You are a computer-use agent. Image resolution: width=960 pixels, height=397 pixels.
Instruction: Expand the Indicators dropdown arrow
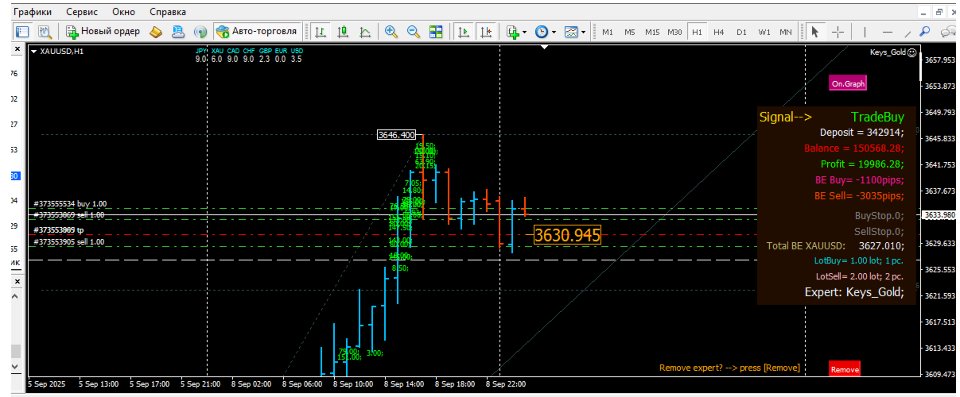point(524,32)
